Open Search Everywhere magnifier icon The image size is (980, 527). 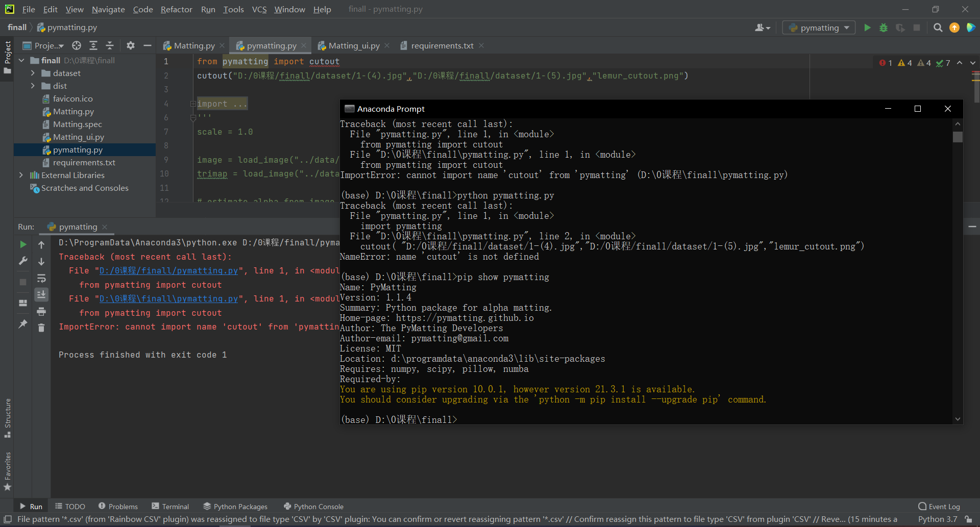point(938,28)
